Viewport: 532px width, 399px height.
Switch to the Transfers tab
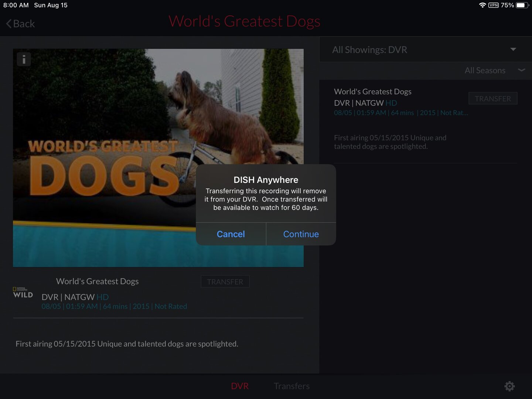[291, 386]
